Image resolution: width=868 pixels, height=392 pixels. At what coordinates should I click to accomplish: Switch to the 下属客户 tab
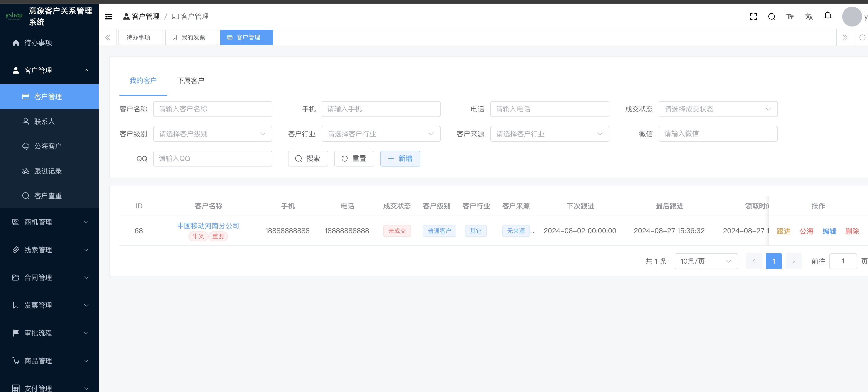191,81
